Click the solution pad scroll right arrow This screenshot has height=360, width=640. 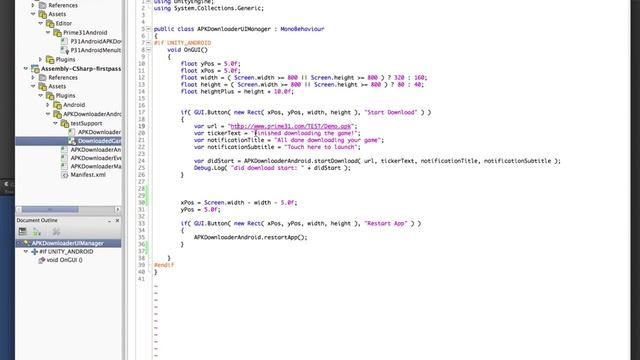point(118,209)
